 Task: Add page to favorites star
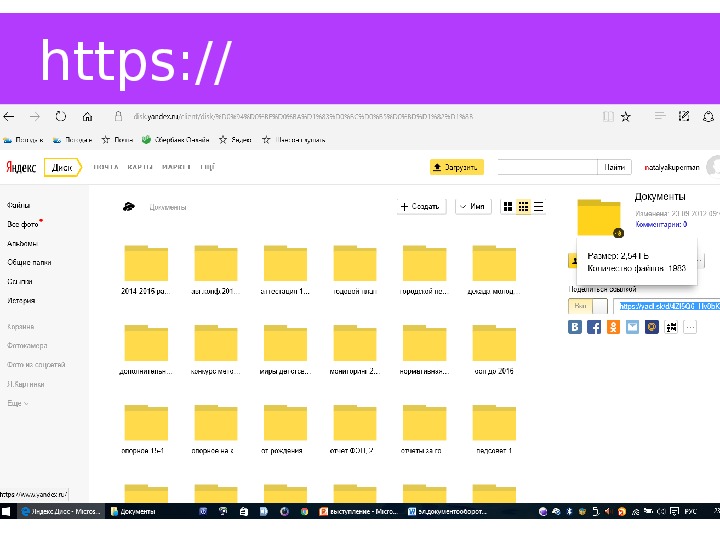coord(625,117)
